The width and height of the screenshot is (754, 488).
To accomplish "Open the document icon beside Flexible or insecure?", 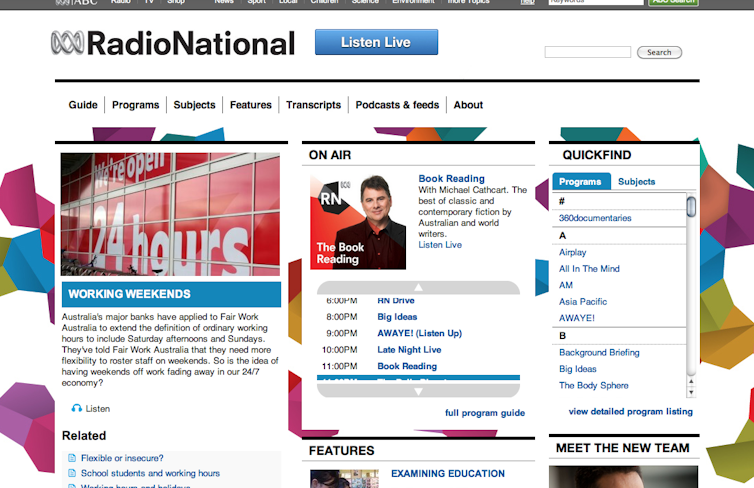I will 72,458.
